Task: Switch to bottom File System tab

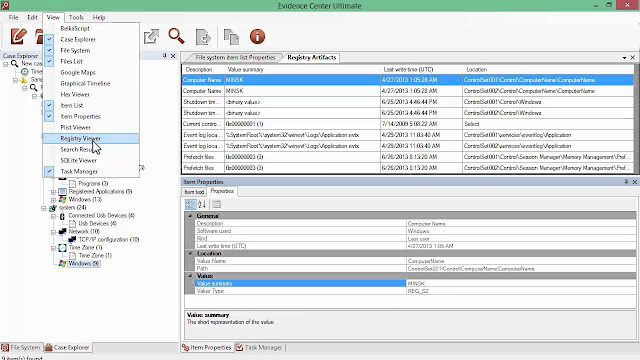Action: point(21,347)
